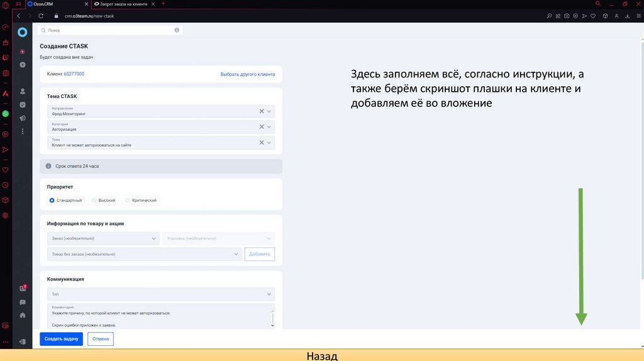Screen dimensions: 644x361
Task: Clear the Тема field selection
Action: 261,143
